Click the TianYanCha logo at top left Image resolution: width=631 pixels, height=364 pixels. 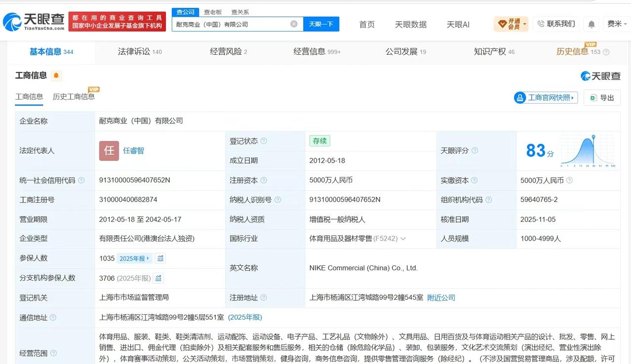point(34,21)
